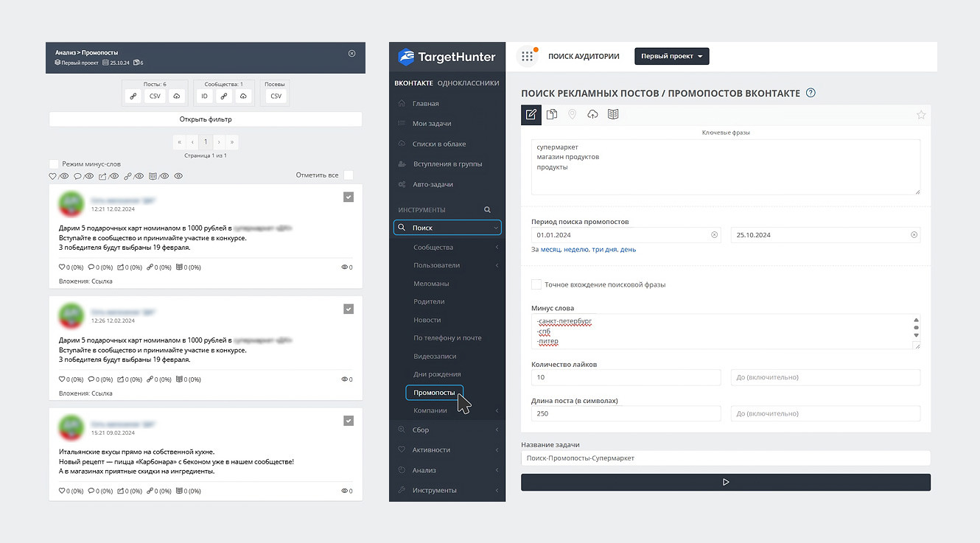Click the Открыть фильтр button
The height and width of the screenshot is (543, 980).
tap(206, 119)
